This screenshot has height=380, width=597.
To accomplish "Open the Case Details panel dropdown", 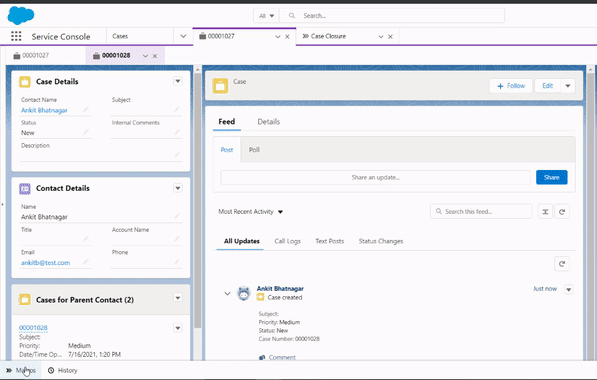I will (x=178, y=81).
